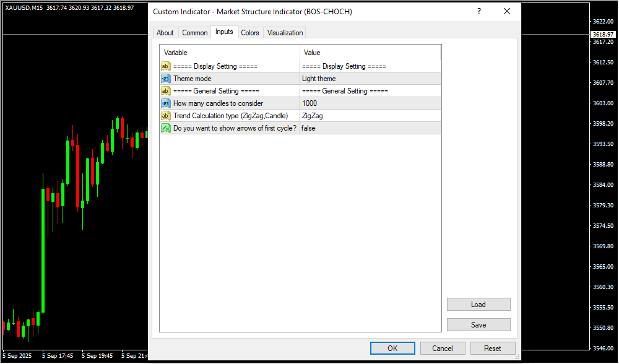The height and width of the screenshot is (364, 619).
Task: Click the string icon beside Trend Calculation type
Action: click(166, 116)
